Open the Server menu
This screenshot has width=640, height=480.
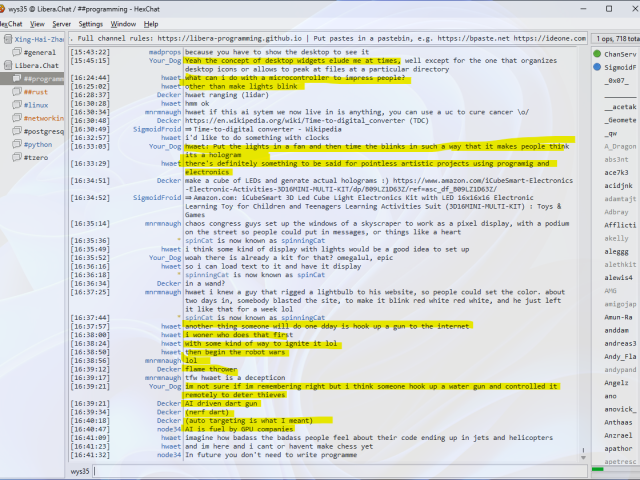click(x=61, y=23)
